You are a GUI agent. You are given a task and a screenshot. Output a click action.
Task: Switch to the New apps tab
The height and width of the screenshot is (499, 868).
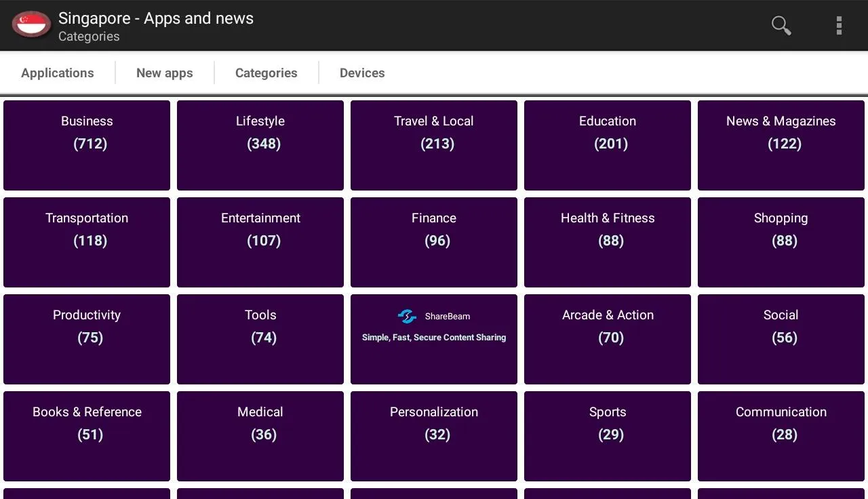click(165, 73)
